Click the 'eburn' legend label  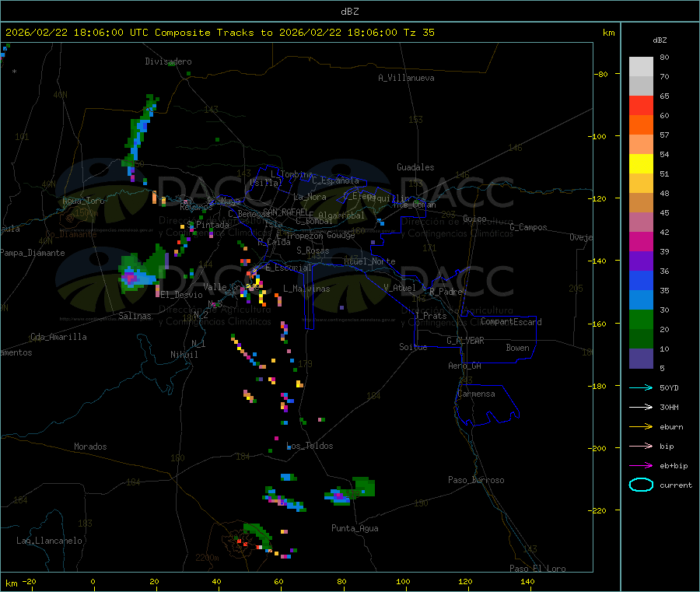point(671,427)
